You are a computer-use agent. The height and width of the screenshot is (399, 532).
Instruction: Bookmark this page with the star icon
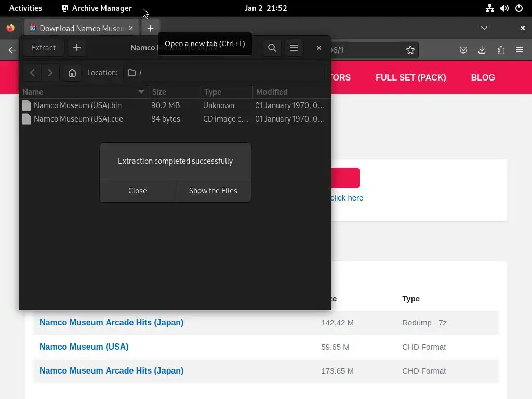(410, 50)
